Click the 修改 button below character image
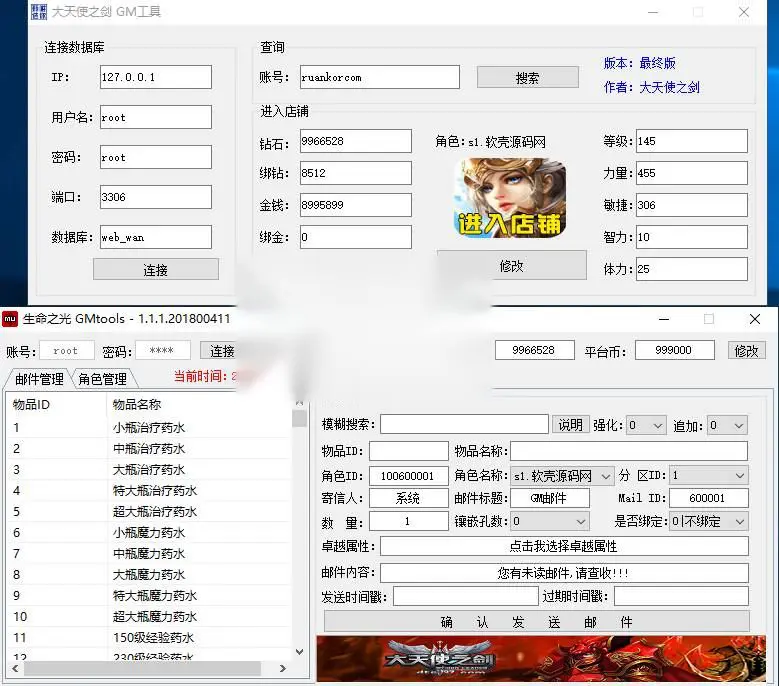This screenshot has height=686, width=779. pyautogui.click(x=512, y=266)
